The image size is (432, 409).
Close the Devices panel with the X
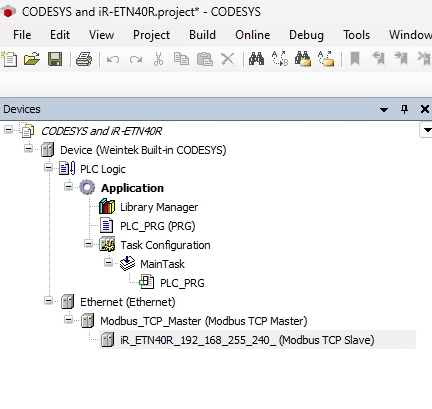pos(425,109)
